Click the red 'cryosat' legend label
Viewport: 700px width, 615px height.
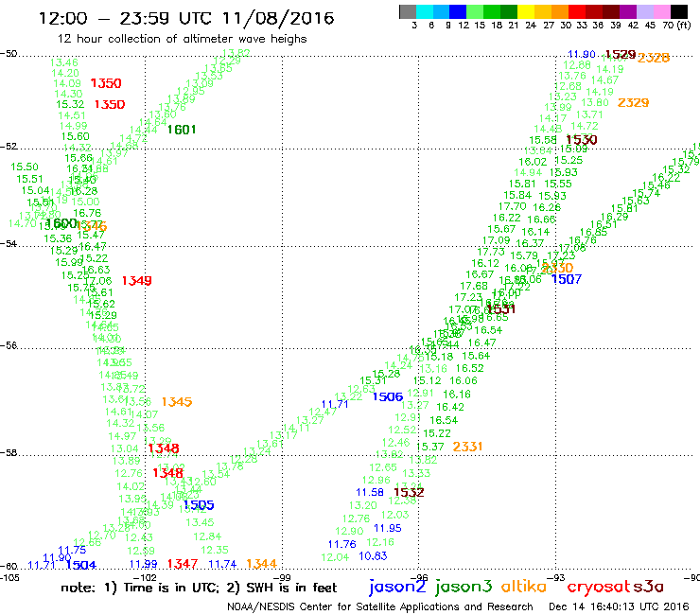599,587
